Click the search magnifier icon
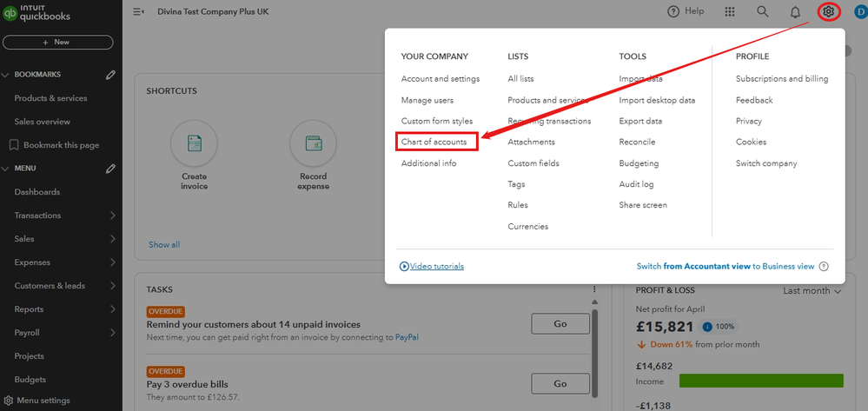This screenshot has width=868, height=411. coord(762,11)
